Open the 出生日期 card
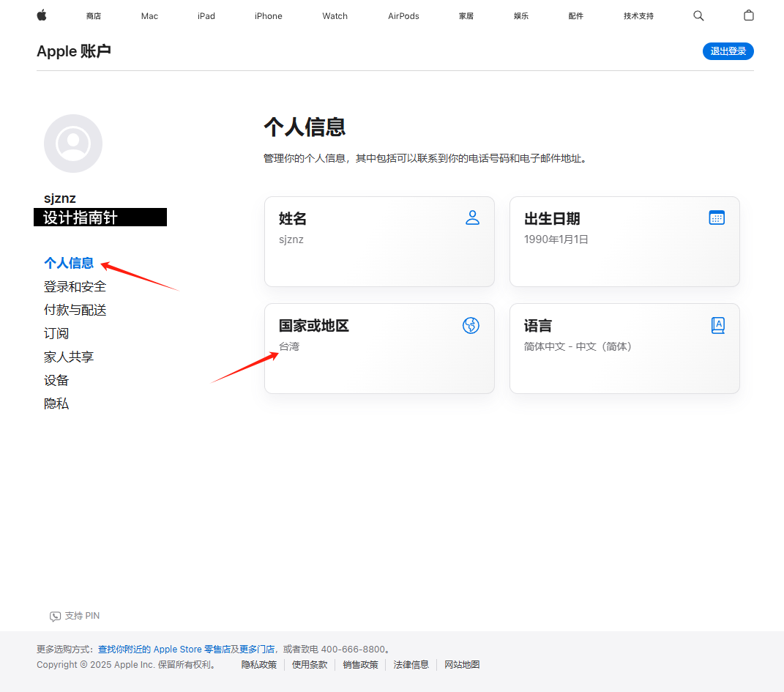Image resolution: width=784 pixels, height=692 pixels. pos(624,242)
